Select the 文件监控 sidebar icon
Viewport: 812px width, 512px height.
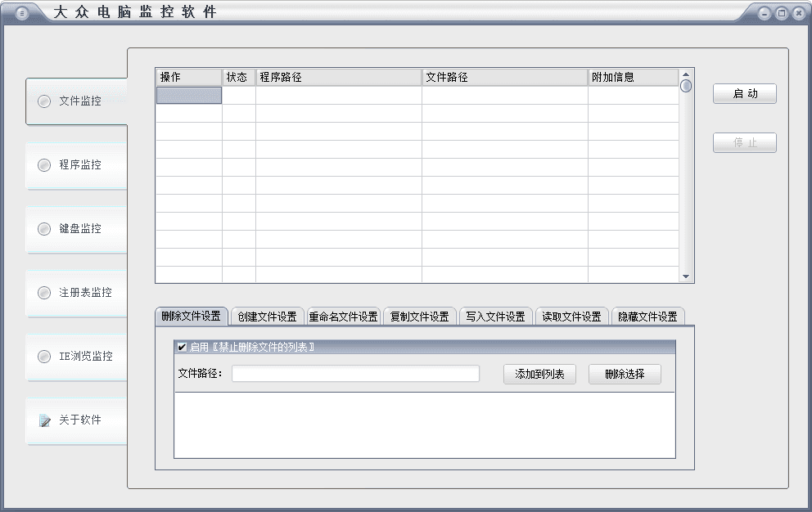[x=44, y=101]
